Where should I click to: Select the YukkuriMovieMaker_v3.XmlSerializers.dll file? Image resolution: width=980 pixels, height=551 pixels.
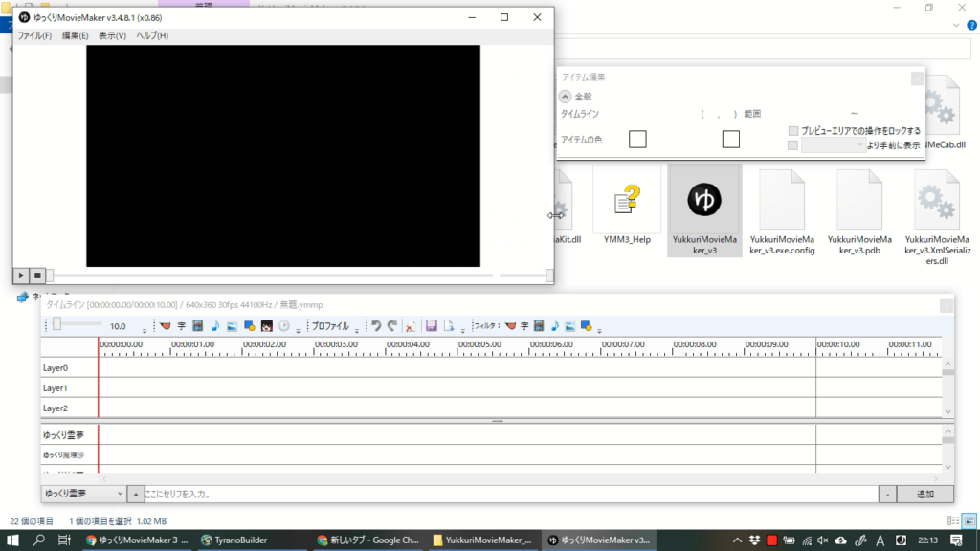point(937,216)
